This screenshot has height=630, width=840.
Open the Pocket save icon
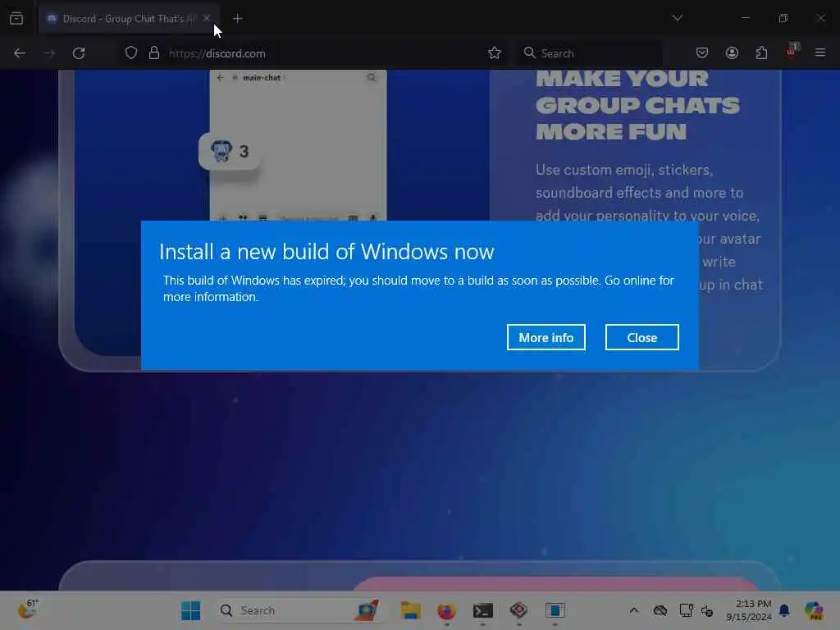click(x=702, y=53)
